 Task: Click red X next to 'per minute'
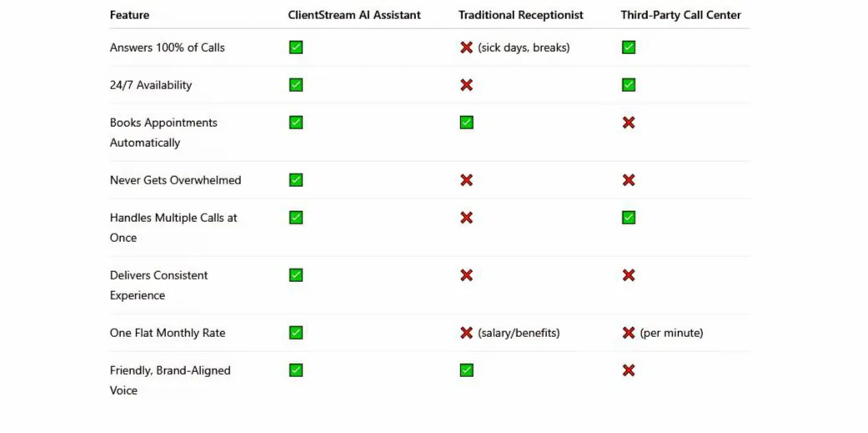[629, 333]
